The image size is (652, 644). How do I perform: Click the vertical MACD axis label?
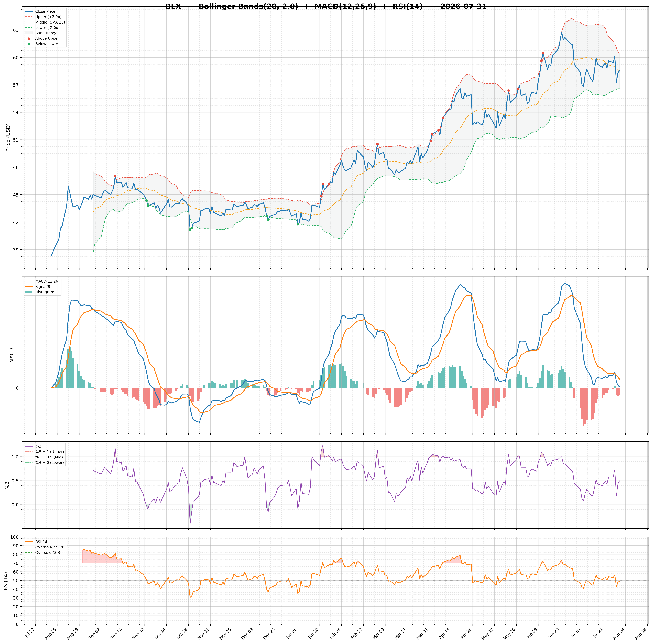[x=11, y=355]
